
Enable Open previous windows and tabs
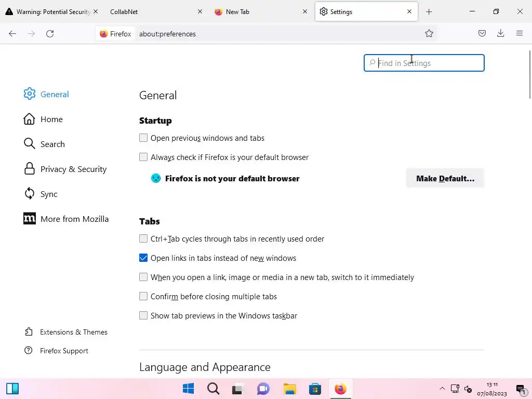pos(143,138)
